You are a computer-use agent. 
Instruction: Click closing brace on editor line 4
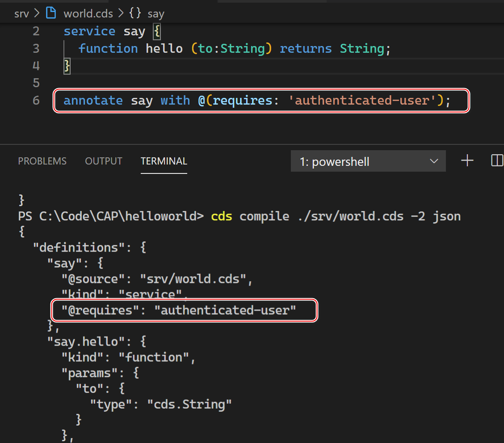tap(67, 66)
